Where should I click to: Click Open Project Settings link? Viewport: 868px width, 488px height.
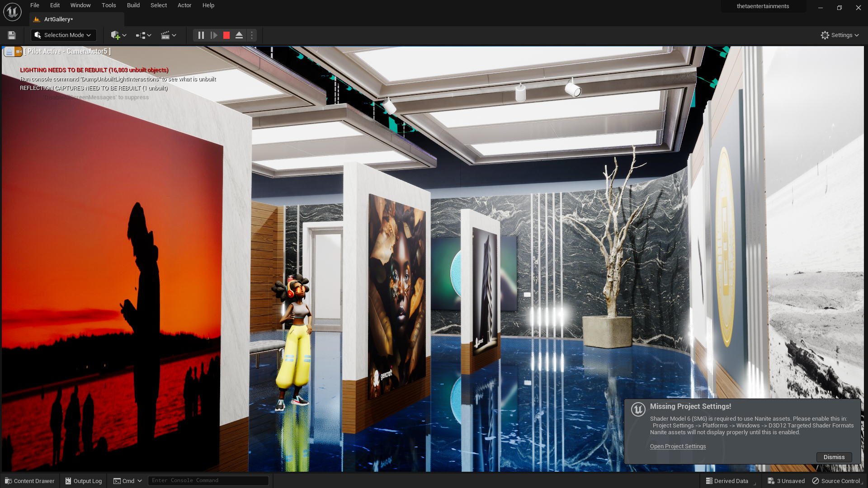point(678,446)
